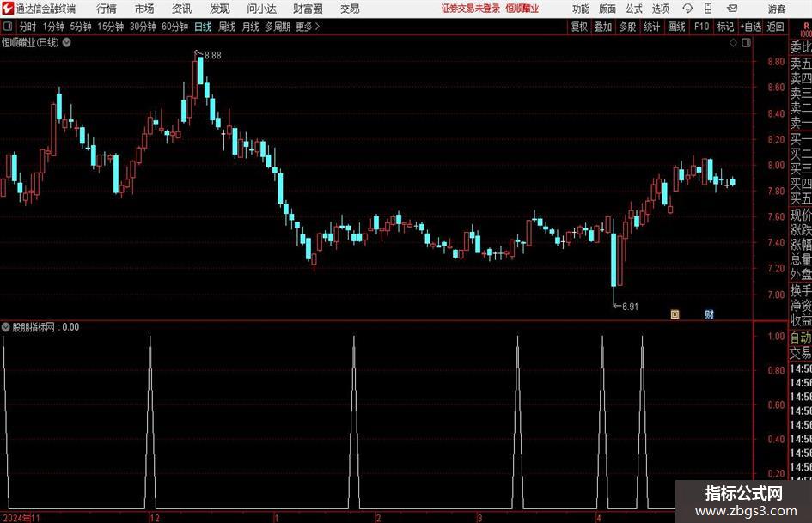The image size is (812, 523).
Task: Click the 叠加 overlay toolbar button
Action: pos(603,27)
